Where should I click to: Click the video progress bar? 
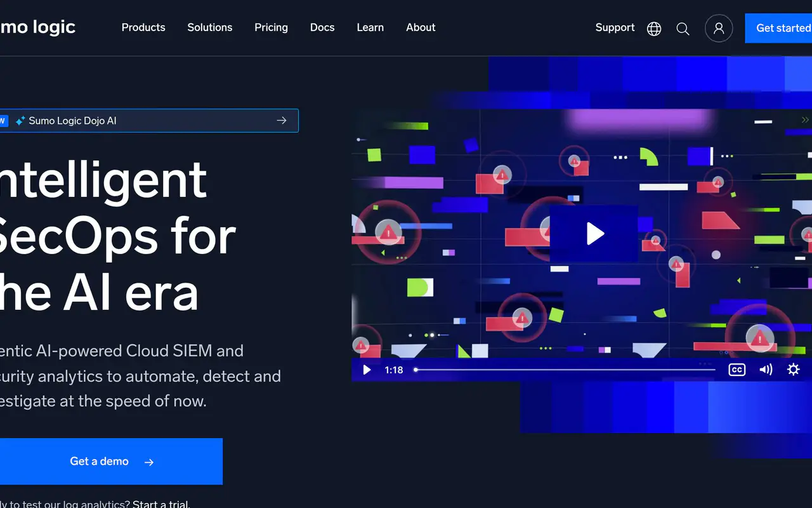click(565, 370)
